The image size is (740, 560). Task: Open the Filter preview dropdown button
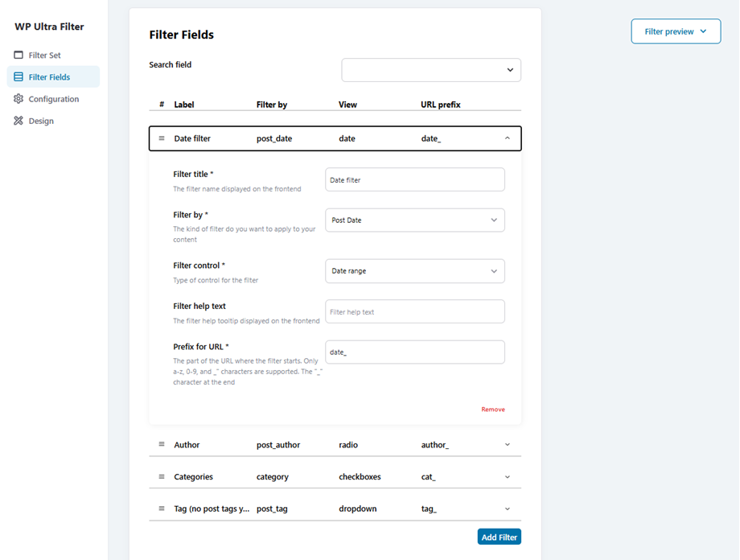676,31
